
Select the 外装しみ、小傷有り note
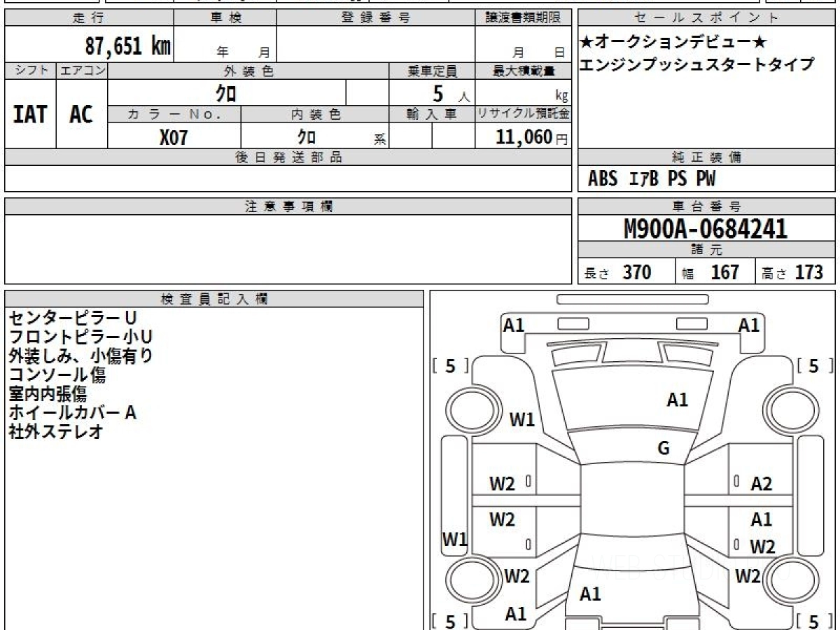(x=80, y=356)
